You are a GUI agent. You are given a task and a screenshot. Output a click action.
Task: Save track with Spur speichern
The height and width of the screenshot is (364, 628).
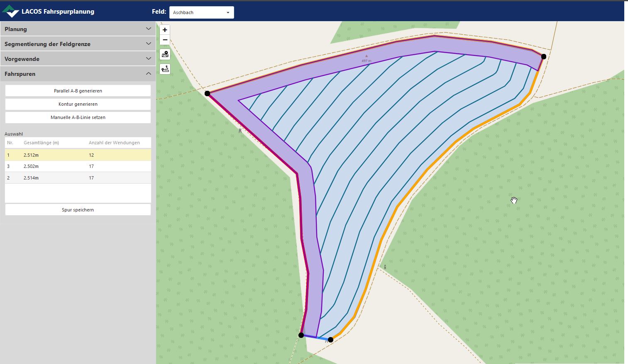pyautogui.click(x=78, y=210)
